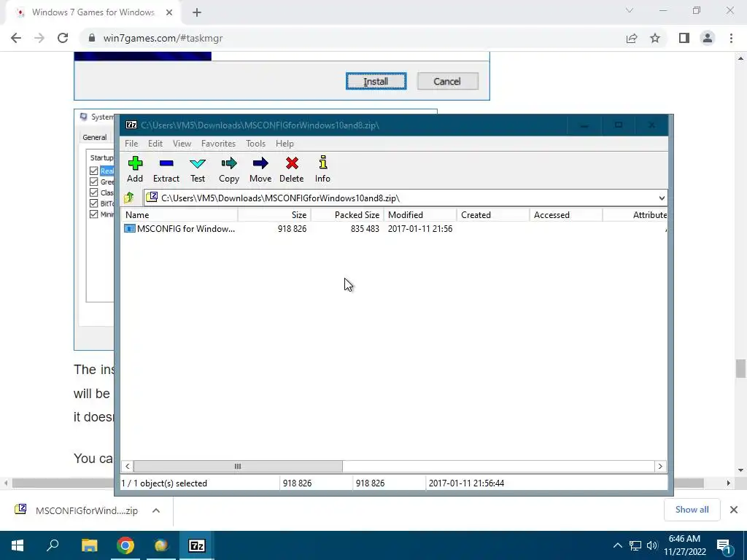Open the Favorites menu

[218, 144]
